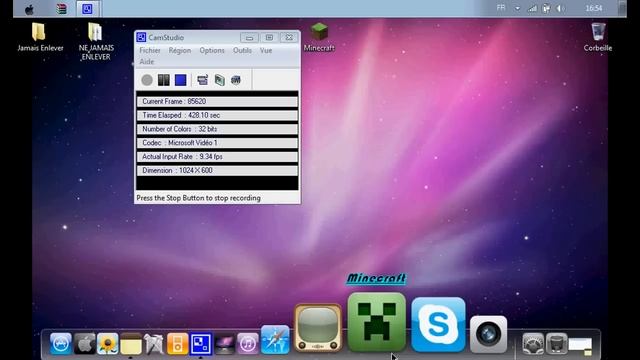640x360 pixels.
Task: Open the yellow Notes dock icon
Action: [x=131, y=344]
